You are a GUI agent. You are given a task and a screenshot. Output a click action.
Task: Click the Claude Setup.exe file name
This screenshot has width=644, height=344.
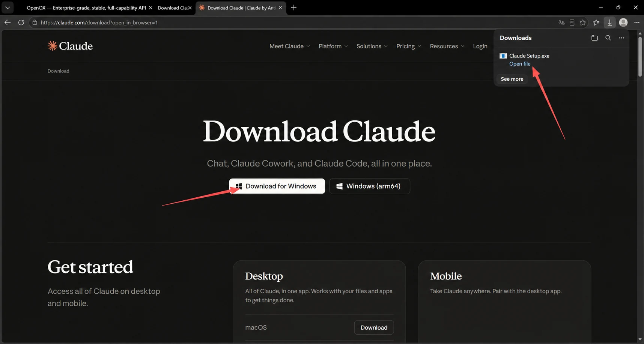coord(529,56)
